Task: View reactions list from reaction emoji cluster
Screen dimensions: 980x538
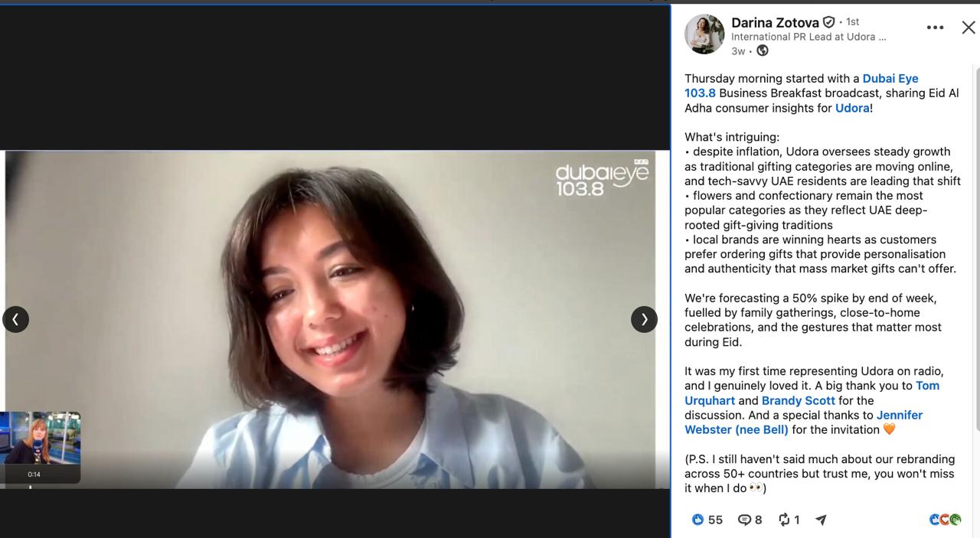Action: [x=945, y=520]
